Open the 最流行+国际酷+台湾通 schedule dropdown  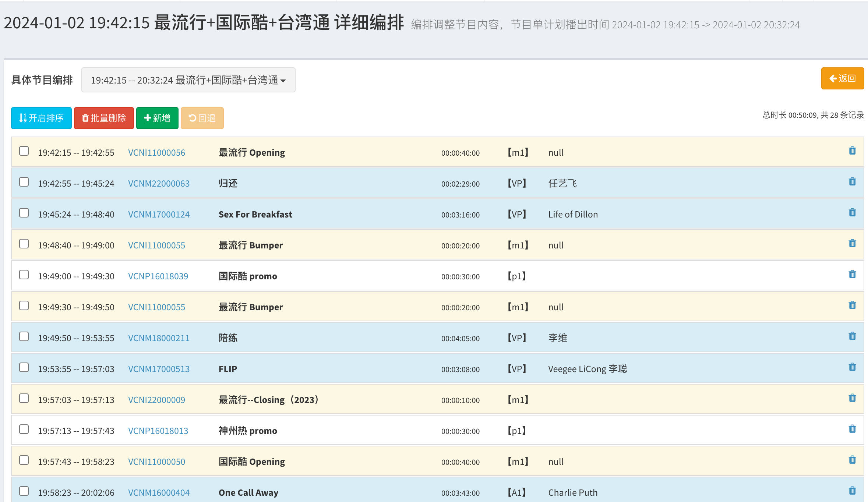188,80
